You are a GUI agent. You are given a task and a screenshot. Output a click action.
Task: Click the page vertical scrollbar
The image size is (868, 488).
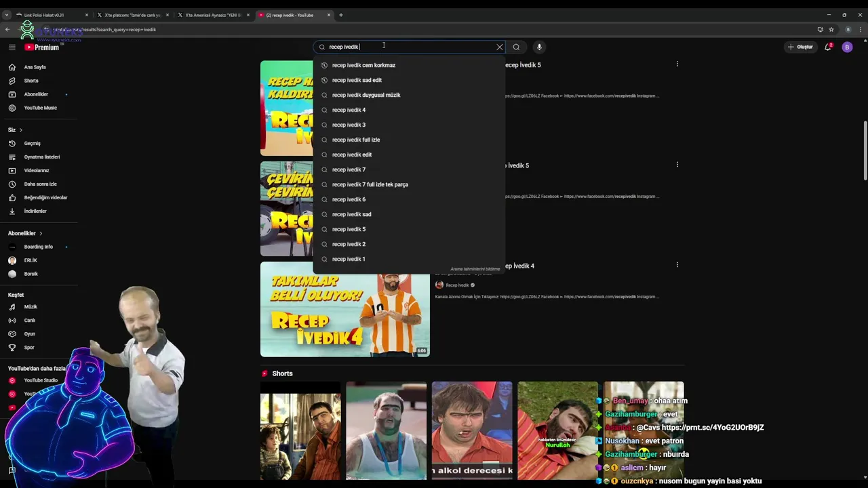pyautogui.click(x=865, y=150)
